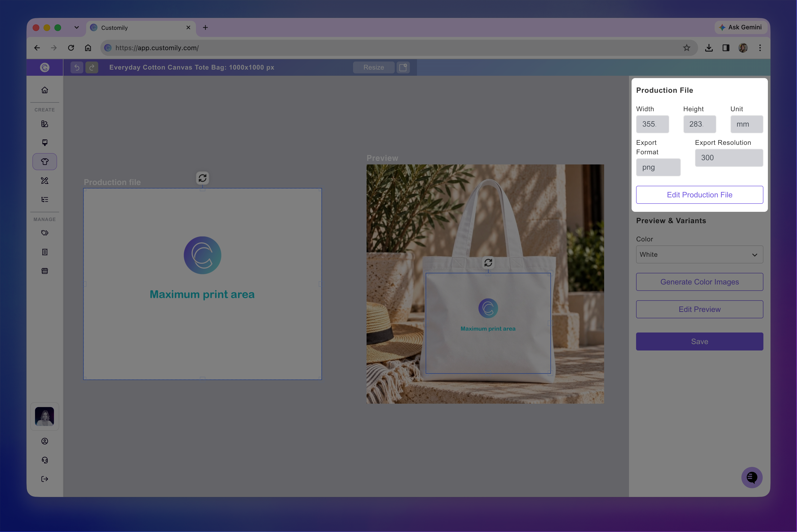
Task: Open the orders document icon under MANAGE
Action: coord(45,252)
